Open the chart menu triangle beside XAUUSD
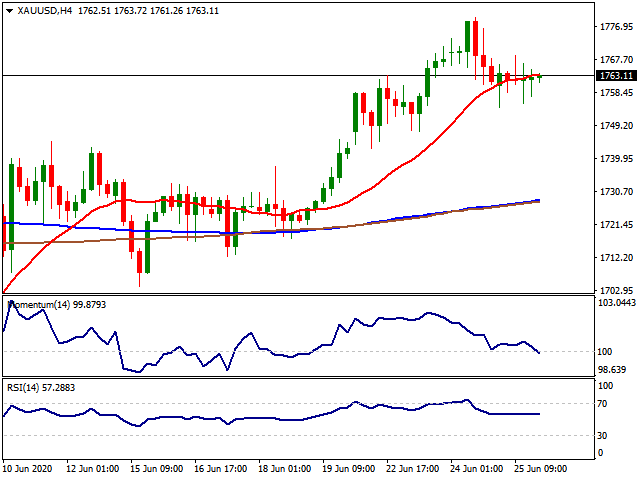This screenshot has width=640, height=480. [x=10, y=11]
